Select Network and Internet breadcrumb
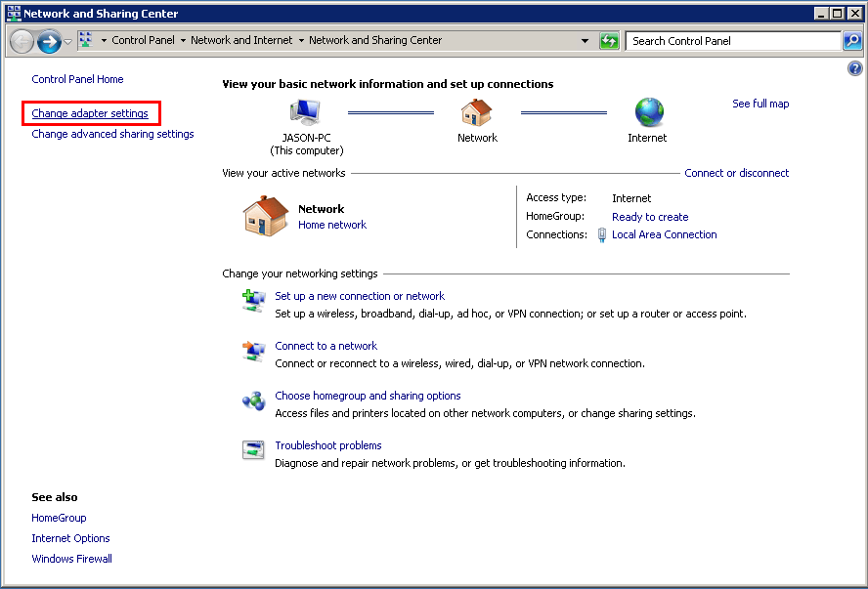Viewport: 868px width, 589px height. 241,41
